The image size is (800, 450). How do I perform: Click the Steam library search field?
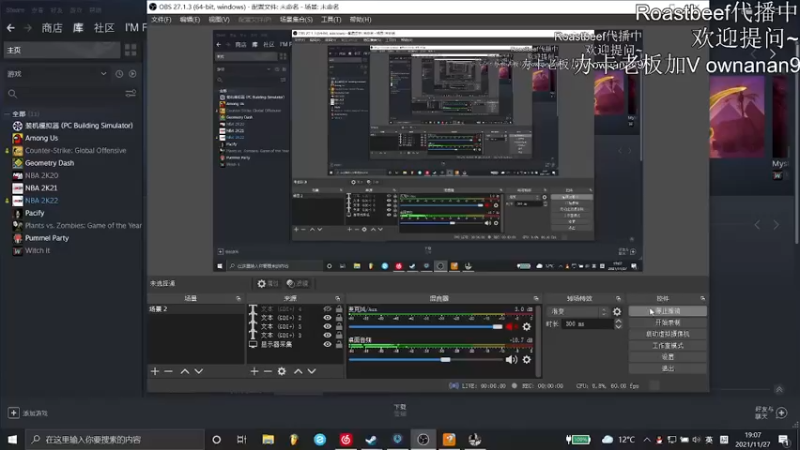(x=64, y=94)
